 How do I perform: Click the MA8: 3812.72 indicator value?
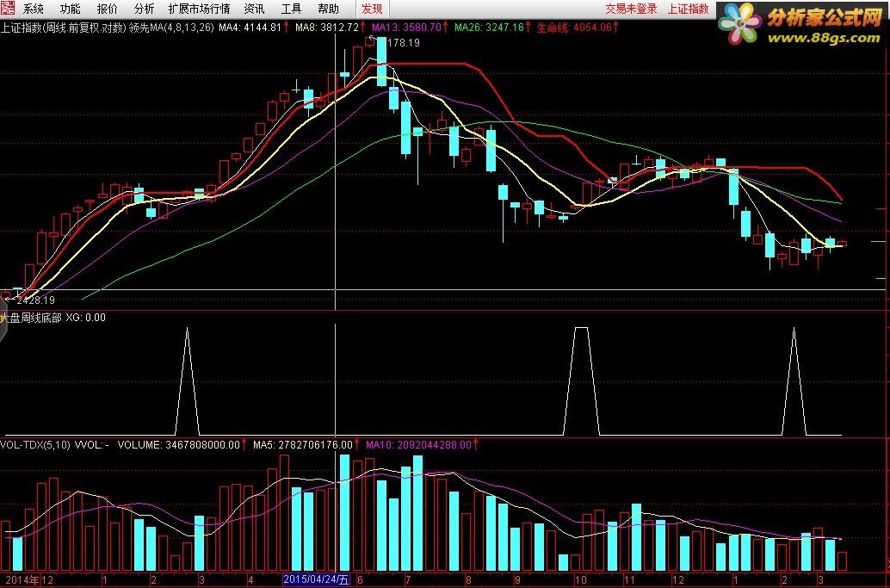point(327,28)
